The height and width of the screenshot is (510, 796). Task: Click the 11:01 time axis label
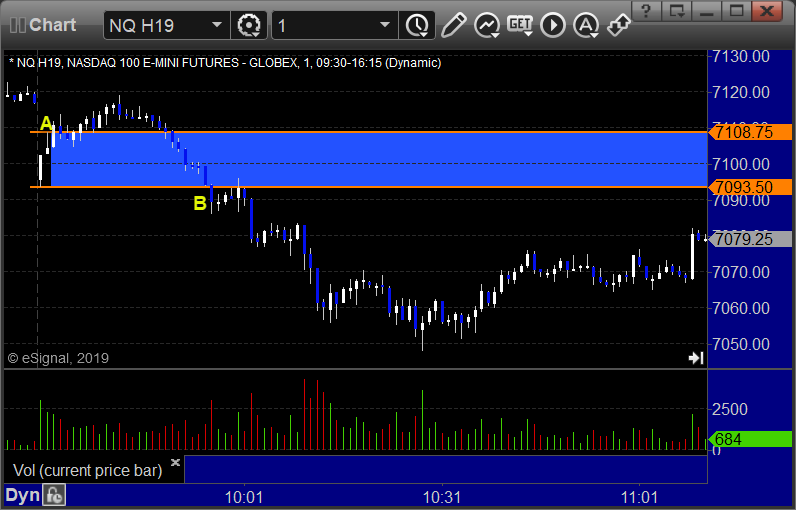[639, 497]
